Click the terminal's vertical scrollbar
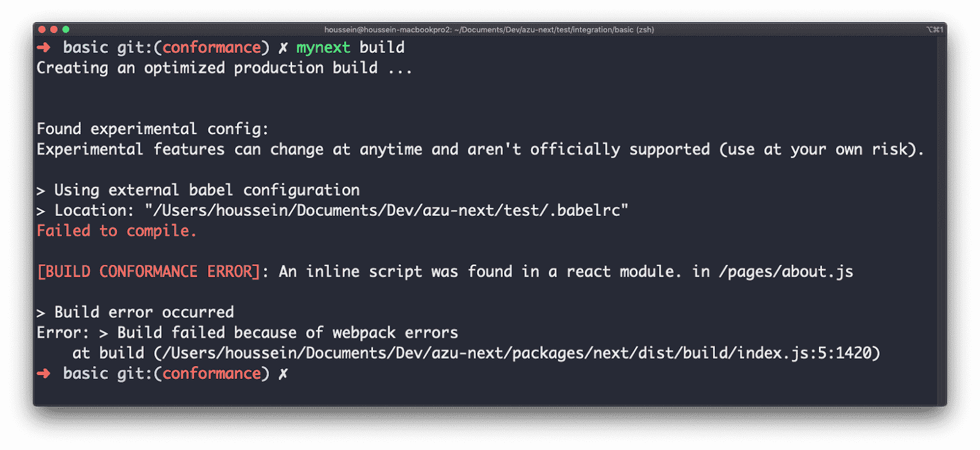This screenshot has height=450, width=980. coord(941,215)
